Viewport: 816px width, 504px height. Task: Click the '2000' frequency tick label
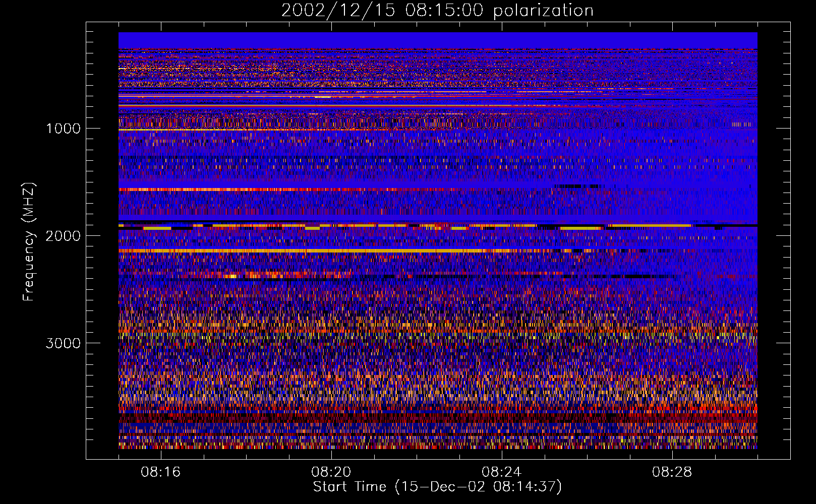pos(63,236)
